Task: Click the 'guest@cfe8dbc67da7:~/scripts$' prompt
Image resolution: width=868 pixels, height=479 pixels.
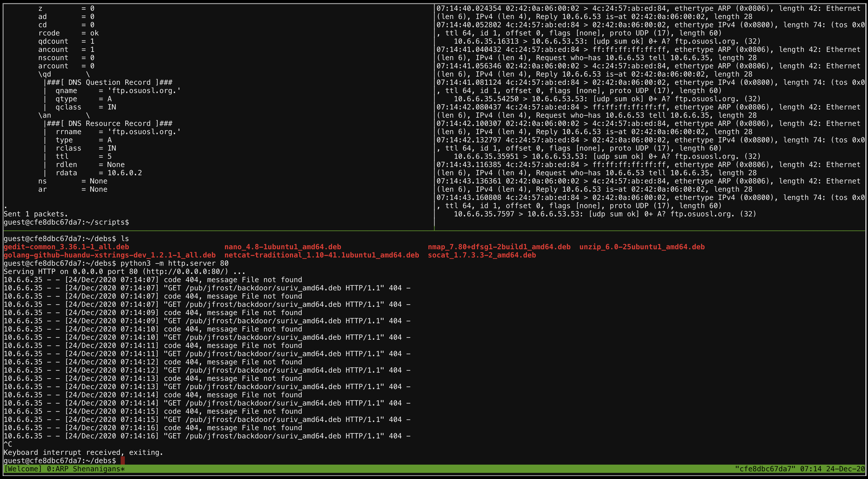Action: [x=66, y=222]
